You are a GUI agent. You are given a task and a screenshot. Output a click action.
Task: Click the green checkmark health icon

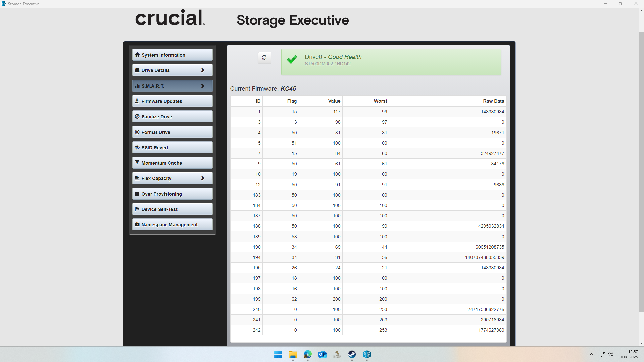coord(292,59)
